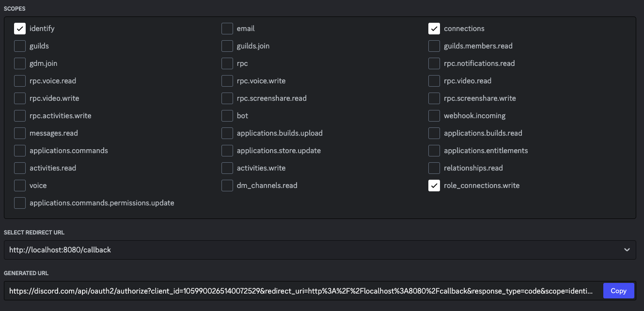Enable applications.builds.upload scope
The height and width of the screenshot is (311, 644).
pos(227,133)
